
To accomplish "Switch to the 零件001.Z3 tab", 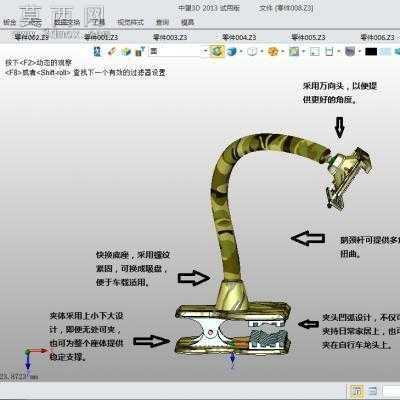I will 101,37.
